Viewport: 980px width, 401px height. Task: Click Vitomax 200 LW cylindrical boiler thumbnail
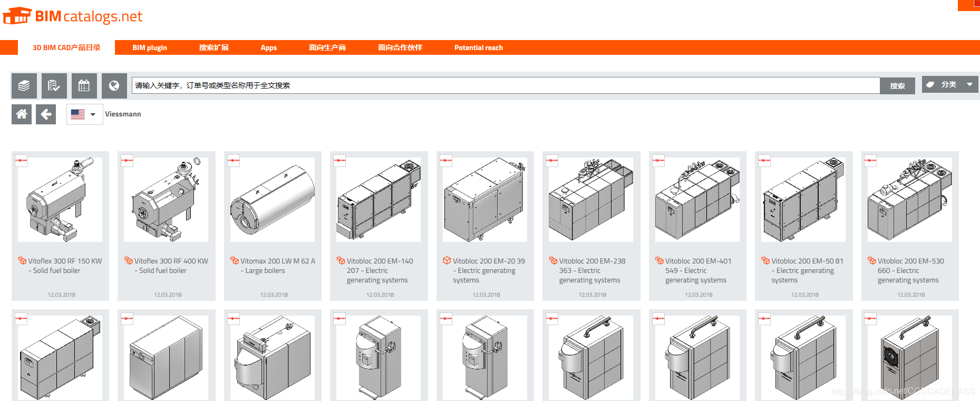(x=273, y=200)
